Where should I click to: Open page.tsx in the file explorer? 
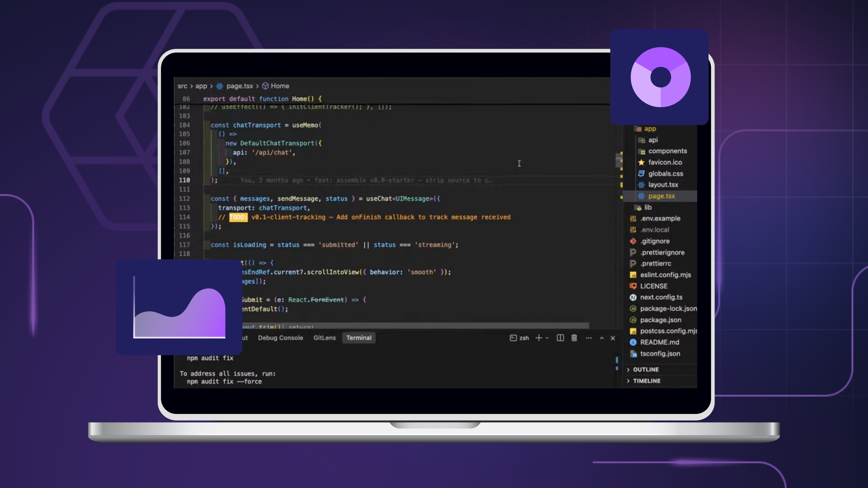click(x=660, y=196)
